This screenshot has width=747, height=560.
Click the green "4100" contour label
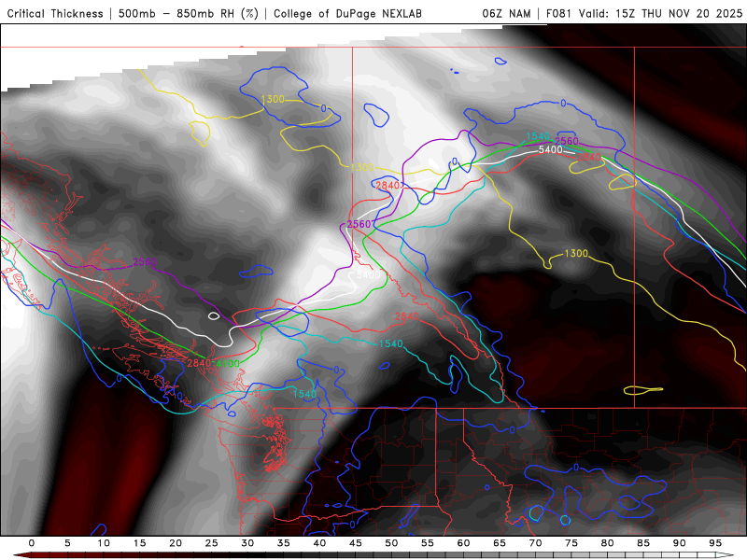[228, 364]
